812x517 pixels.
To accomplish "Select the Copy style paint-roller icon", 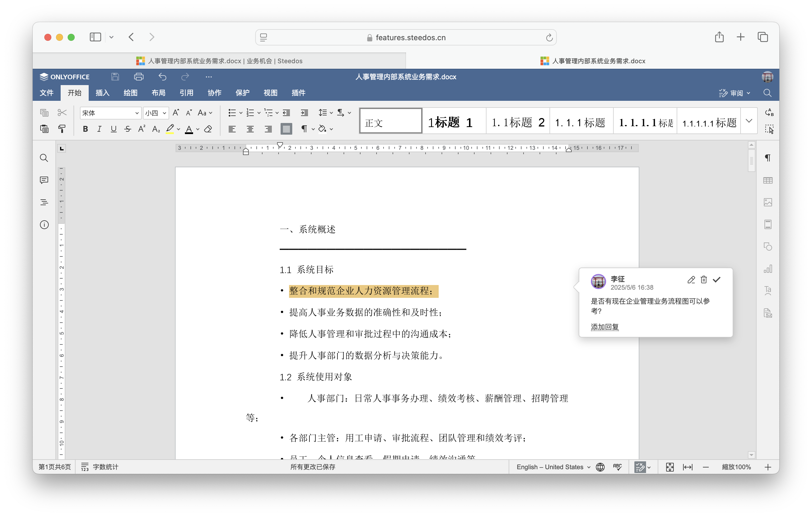I will click(x=62, y=129).
